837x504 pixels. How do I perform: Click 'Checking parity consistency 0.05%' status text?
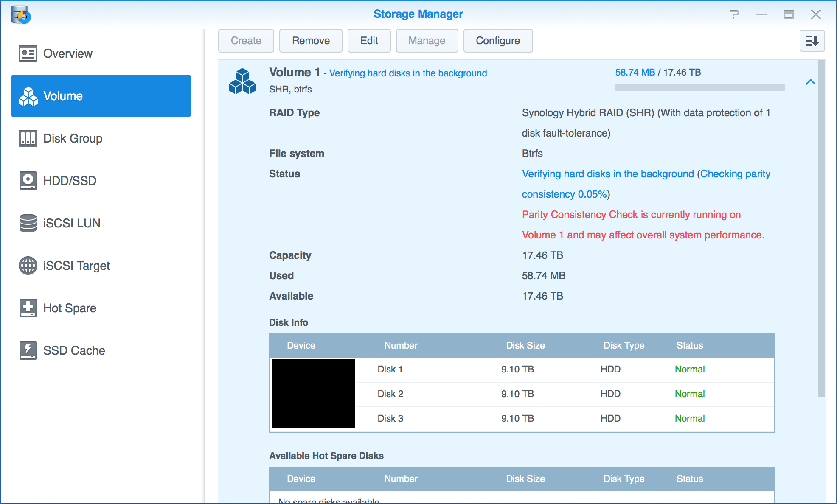(646, 184)
